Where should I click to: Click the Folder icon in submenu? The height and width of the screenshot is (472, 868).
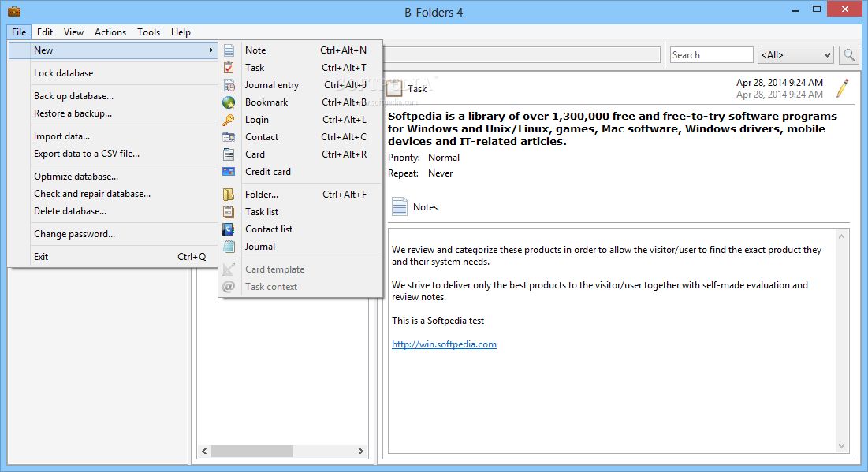pos(229,195)
